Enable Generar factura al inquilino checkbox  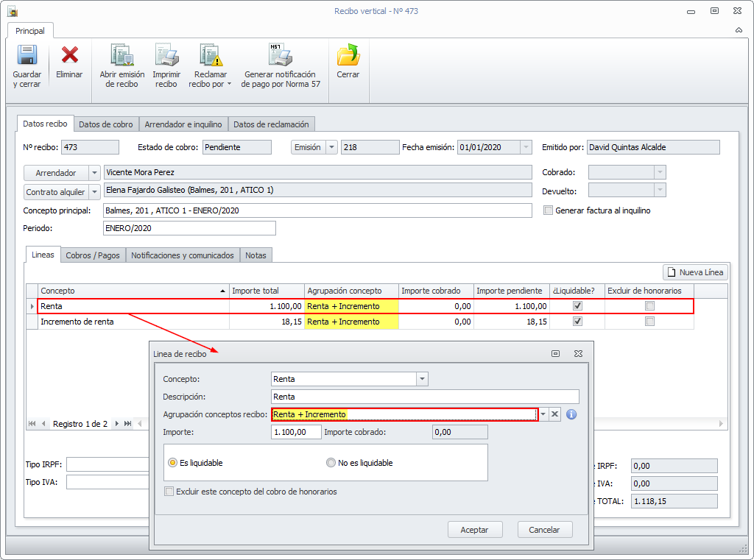coord(548,210)
